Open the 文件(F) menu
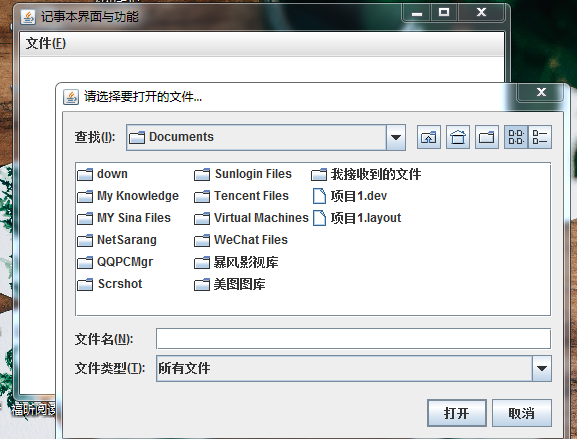Screen dimensions: 577x439 point(46,43)
